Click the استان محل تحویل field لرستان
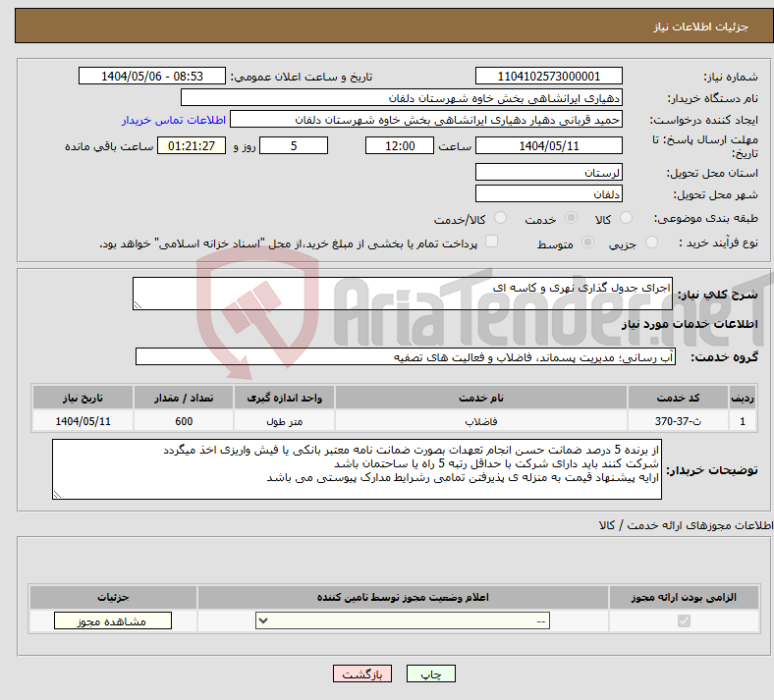The image size is (774, 700). [x=548, y=172]
